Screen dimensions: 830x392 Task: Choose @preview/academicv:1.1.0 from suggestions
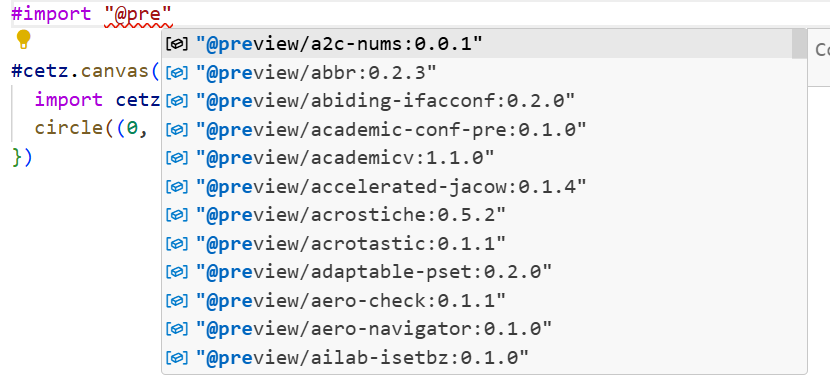[x=477, y=158]
